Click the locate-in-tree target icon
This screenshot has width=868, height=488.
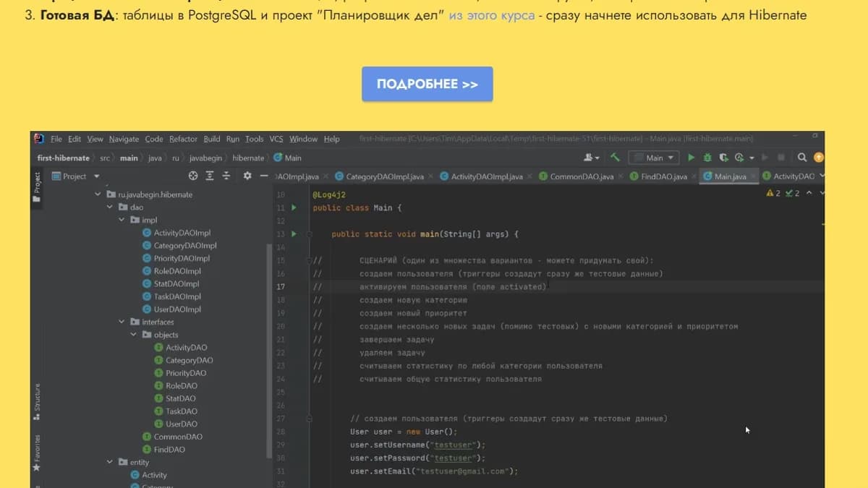click(x=193, y=176)
